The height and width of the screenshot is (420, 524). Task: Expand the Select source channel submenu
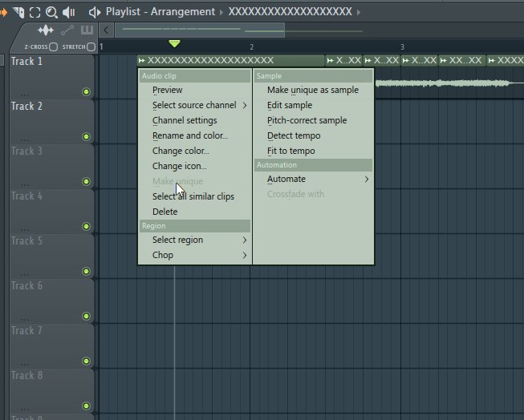[194, 105]
